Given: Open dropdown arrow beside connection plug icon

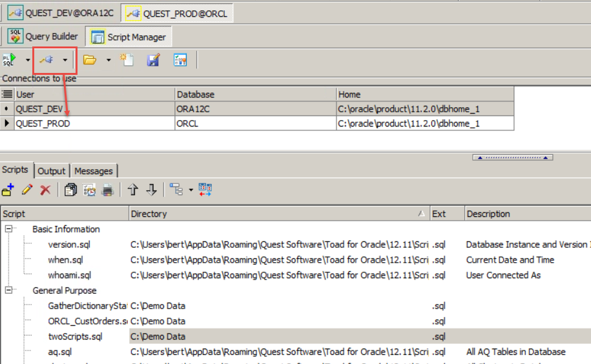Looking at the screenshot, I should [65, 60].
